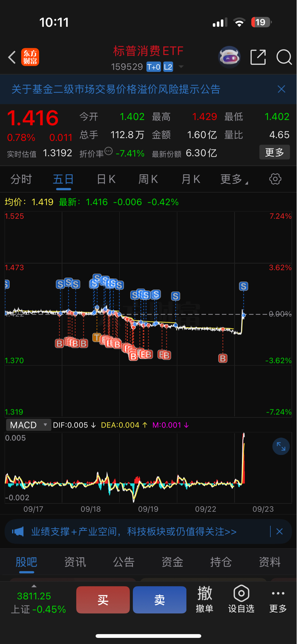Expand the stock code dropdown arrow

(181, 67)
